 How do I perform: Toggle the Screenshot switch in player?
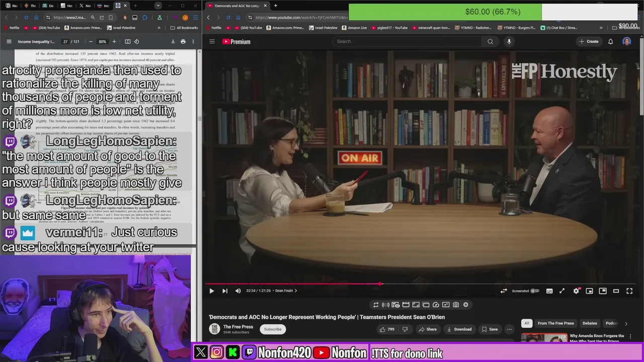[534, 291]
